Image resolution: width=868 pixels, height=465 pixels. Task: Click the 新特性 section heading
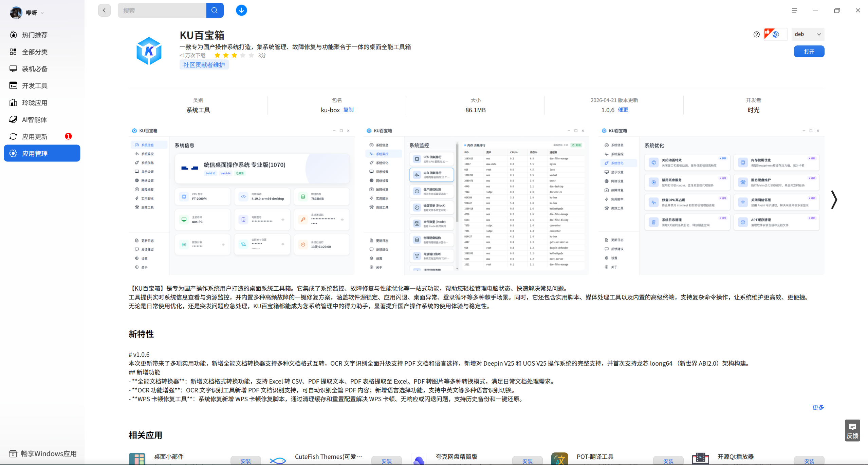[x=141, y=334]
